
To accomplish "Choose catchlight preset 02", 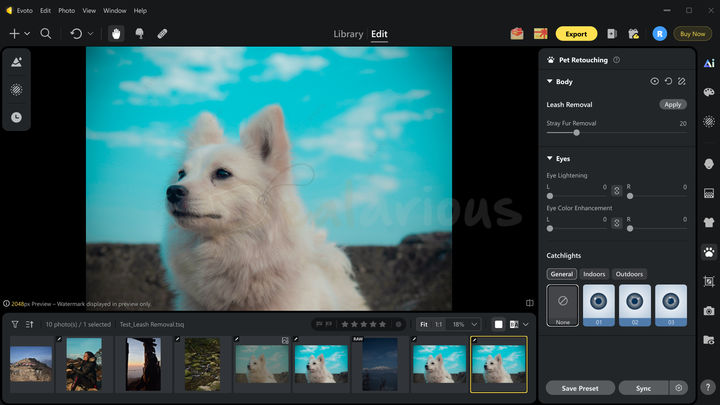I will 635,305.
